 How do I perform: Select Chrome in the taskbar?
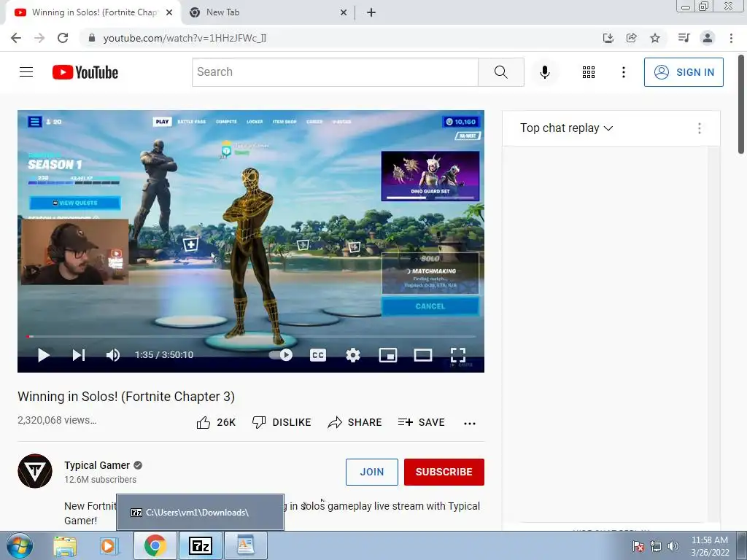155,545
